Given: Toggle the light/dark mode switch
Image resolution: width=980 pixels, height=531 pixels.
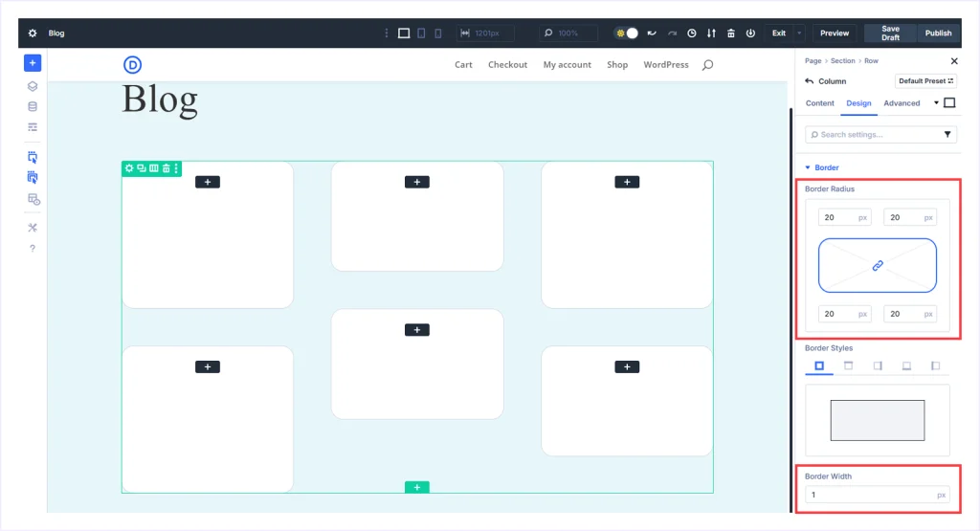Looking at the screenshot, I should pos(626,33).
